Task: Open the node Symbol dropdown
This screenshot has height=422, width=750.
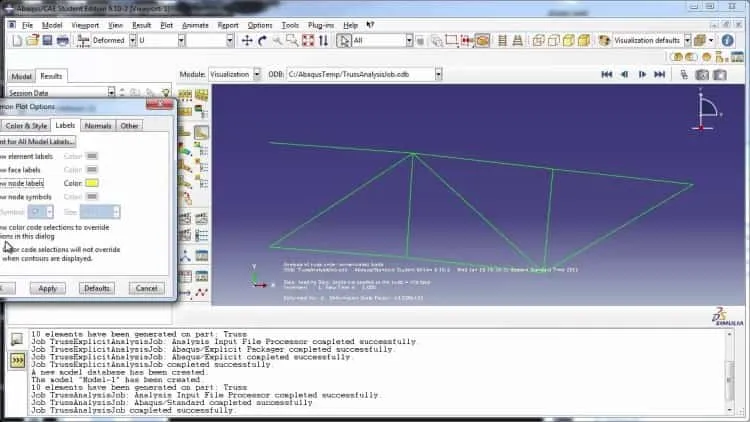Action: tap(50, 212)
